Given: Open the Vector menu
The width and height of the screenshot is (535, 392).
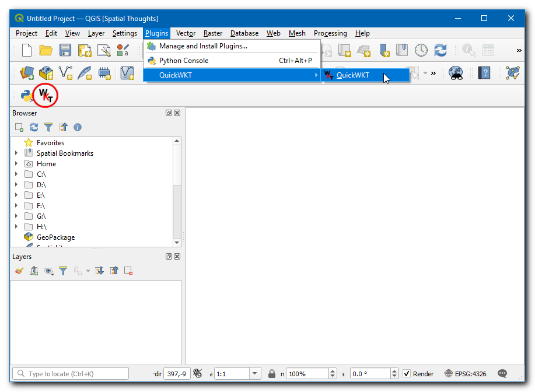Looking at the screenshot, I should (185, 33).
